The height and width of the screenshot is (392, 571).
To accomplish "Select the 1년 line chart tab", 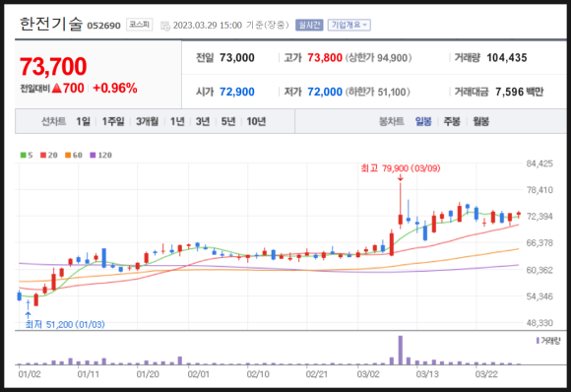I will [177, 121].
